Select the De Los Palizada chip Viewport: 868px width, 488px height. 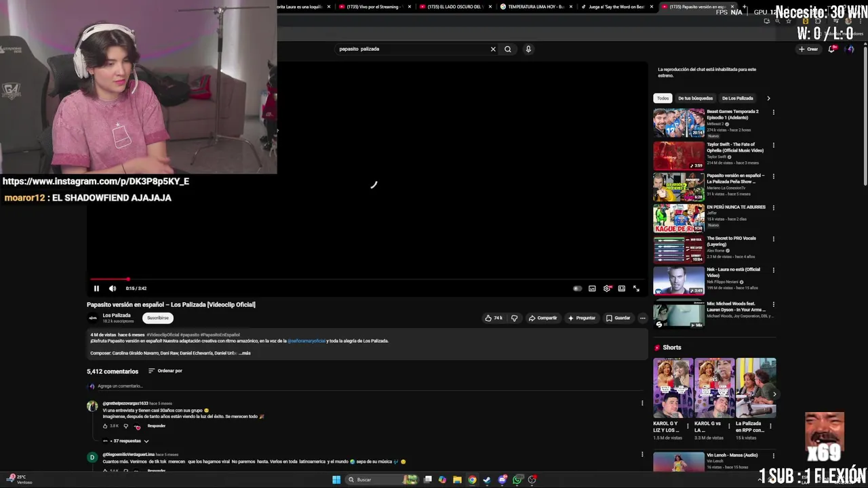click(x=737, y=98)
